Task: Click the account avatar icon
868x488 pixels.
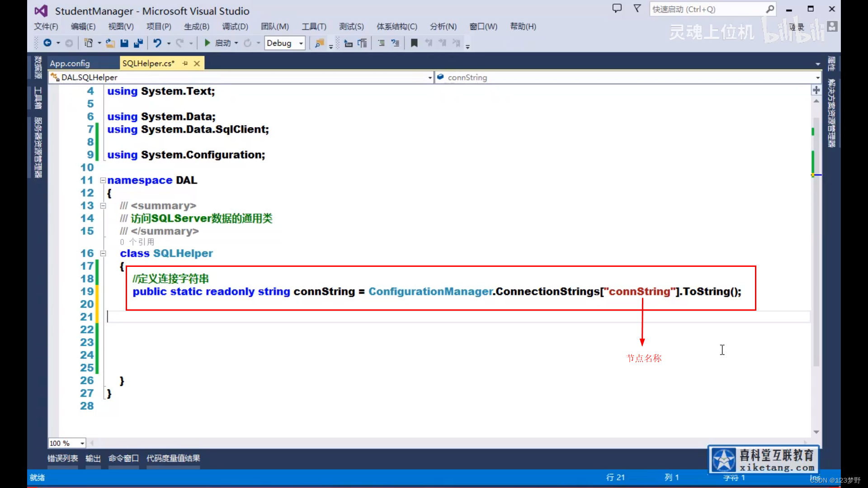Action: 832,27
